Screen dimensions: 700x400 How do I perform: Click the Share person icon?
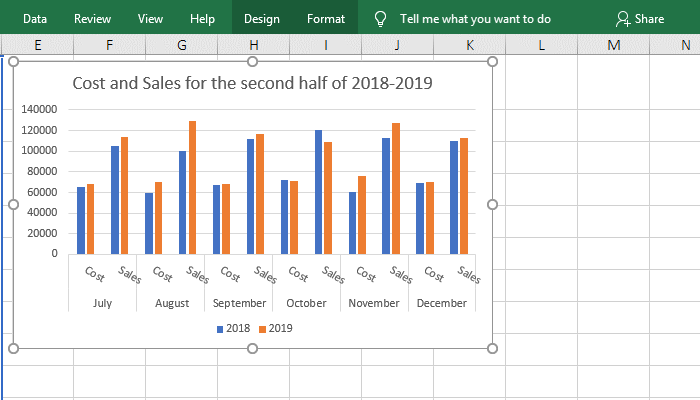click(x=623, y=19)
